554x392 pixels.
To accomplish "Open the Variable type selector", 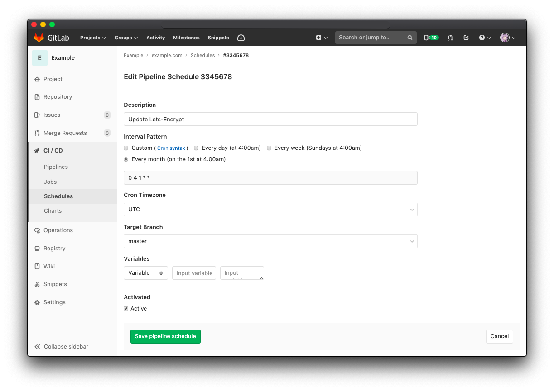I will 145,273.
